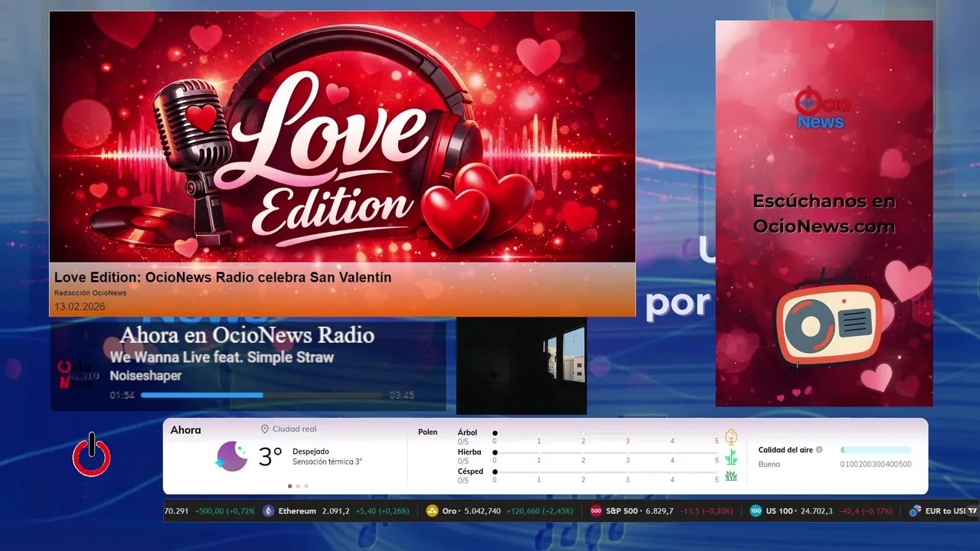Select the second weather carousel dot
The height and width of the screenshot is (551, 980).
(298, 486)
